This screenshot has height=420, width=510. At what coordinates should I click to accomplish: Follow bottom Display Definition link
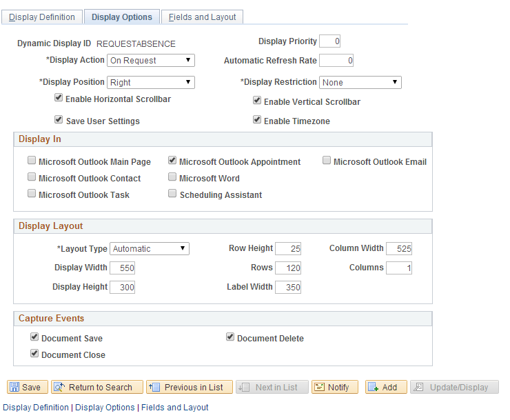pos(36,408)
